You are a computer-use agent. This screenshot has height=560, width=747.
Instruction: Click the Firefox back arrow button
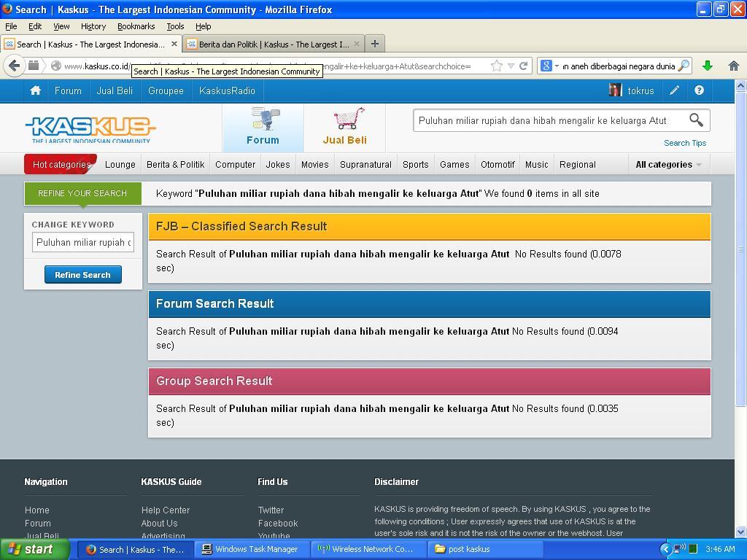tap(15, 65)
